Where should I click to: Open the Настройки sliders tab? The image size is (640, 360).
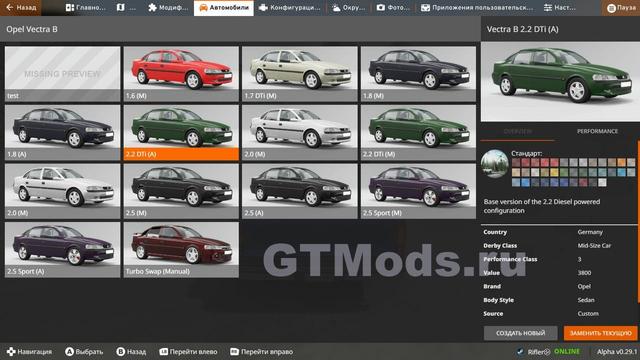point(560,7)
